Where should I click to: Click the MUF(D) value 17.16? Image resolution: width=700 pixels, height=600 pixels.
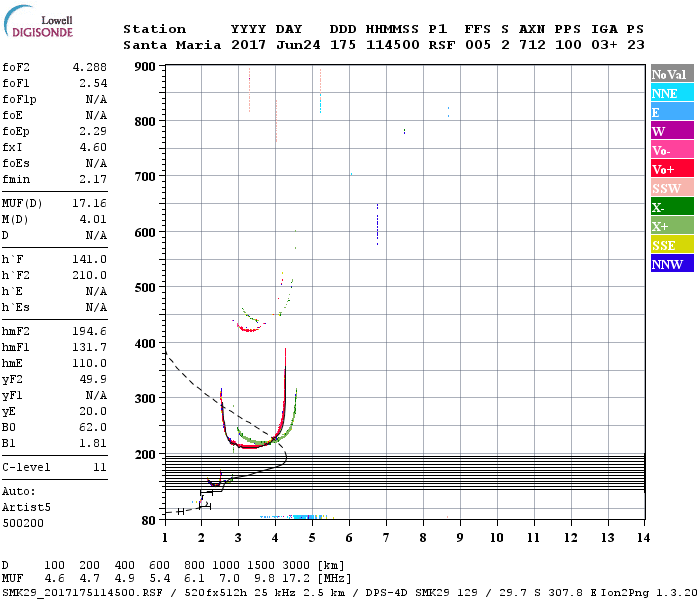pyautogui.click(x=90, y=204)
